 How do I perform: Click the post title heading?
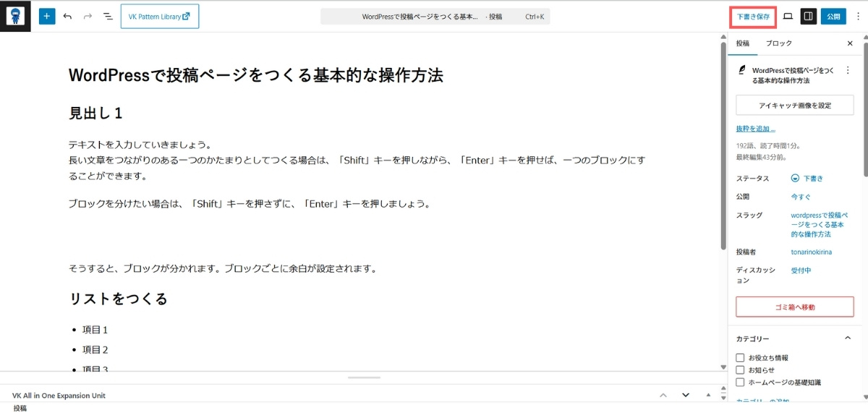(x=255, y=75)
